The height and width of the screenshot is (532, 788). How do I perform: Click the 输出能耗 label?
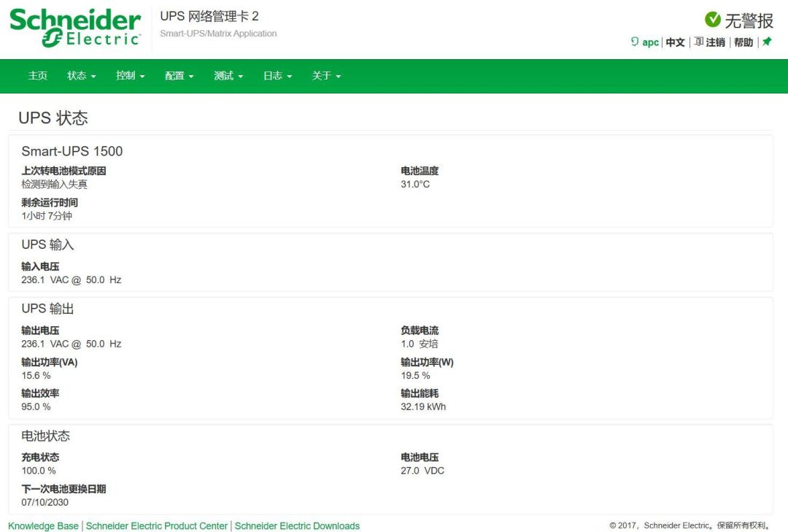click(420, 393)
